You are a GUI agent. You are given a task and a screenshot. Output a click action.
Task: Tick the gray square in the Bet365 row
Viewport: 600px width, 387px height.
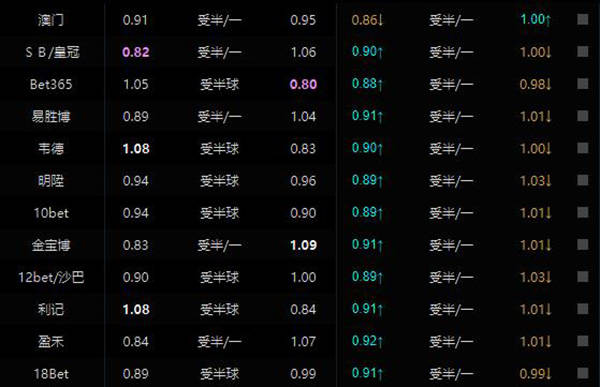582,83
